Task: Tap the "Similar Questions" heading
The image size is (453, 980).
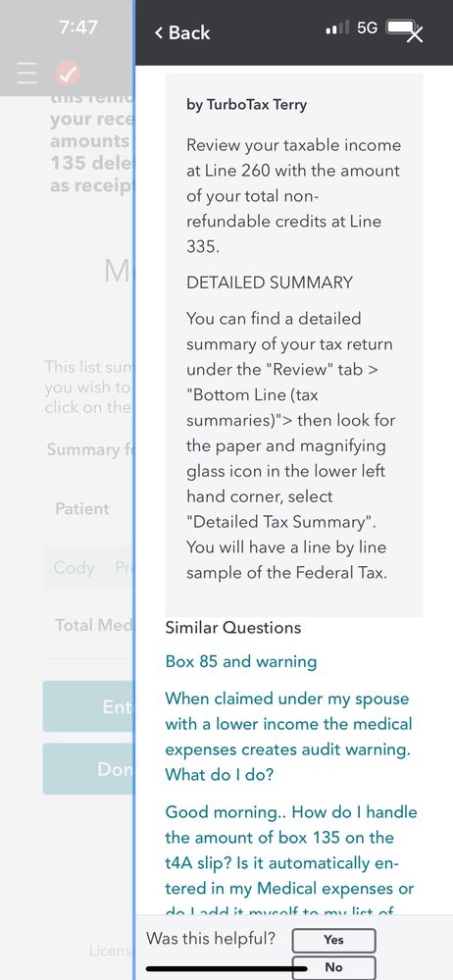Action: coord(233,628)
